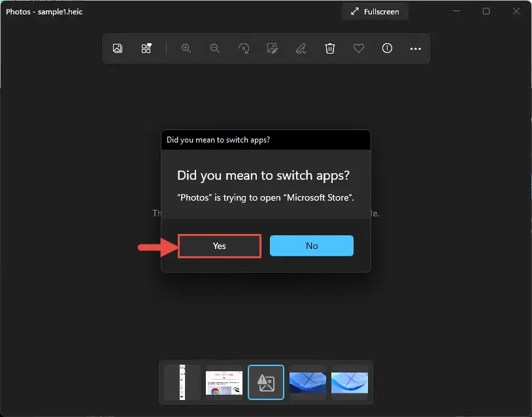Select the broken-image sample1.heic thumbnail
Image resolution: width=532 pixels, height=417 pixels.
tap(266, 382)
